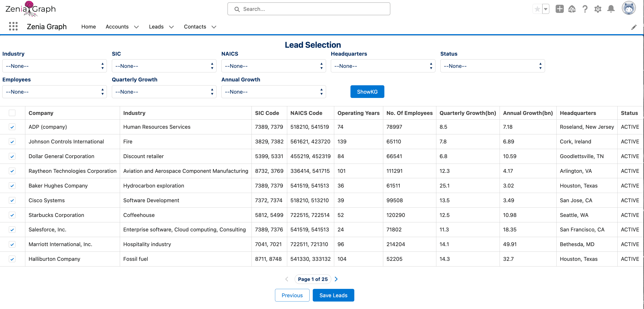Screen dimensions: 644x309
Task: Click the Roseland, New Jersey cell
Action: point(587,127)
